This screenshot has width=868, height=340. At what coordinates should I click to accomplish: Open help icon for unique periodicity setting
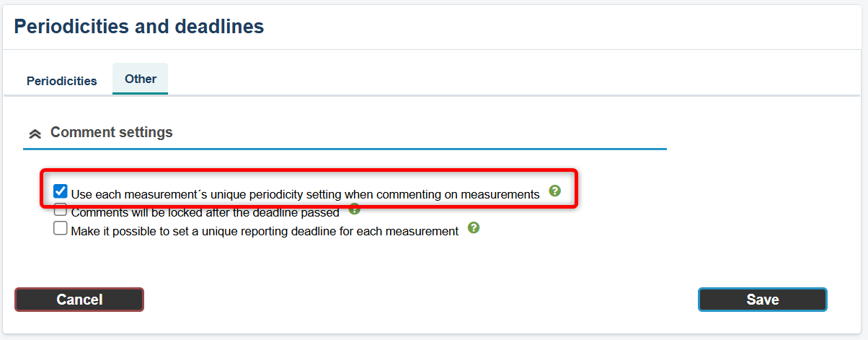pyautogui.click(x=554, y=191)
